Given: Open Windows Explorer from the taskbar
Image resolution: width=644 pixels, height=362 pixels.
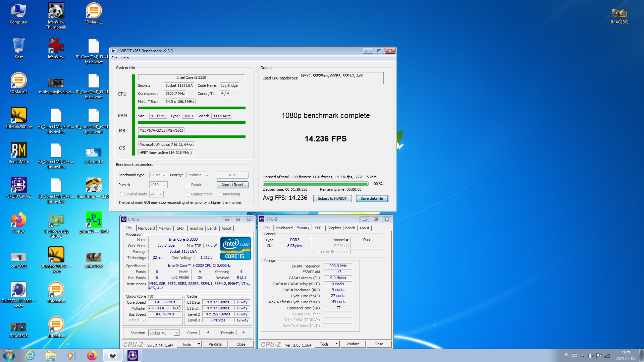Looking at the screenshot, I should point(51,355).
